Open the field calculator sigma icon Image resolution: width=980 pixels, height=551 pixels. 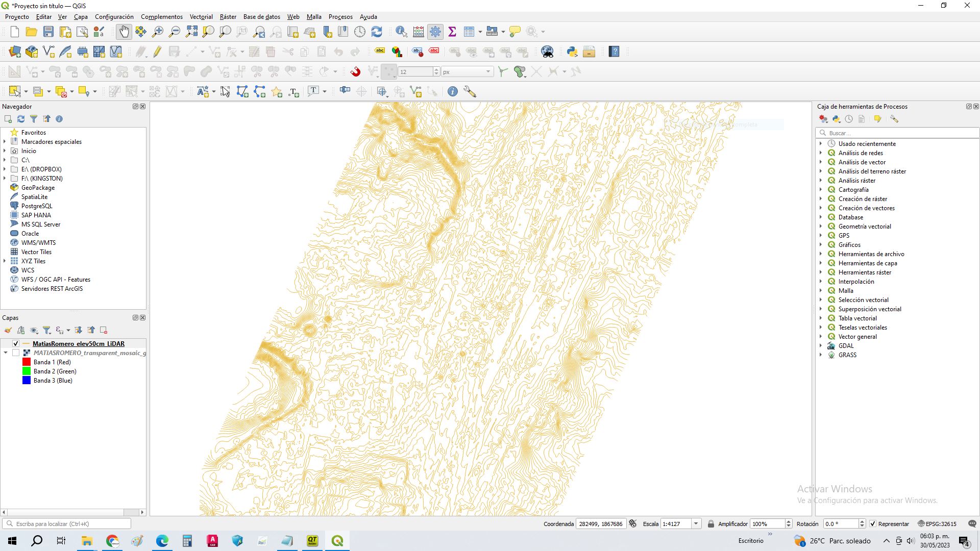(452, 32)
